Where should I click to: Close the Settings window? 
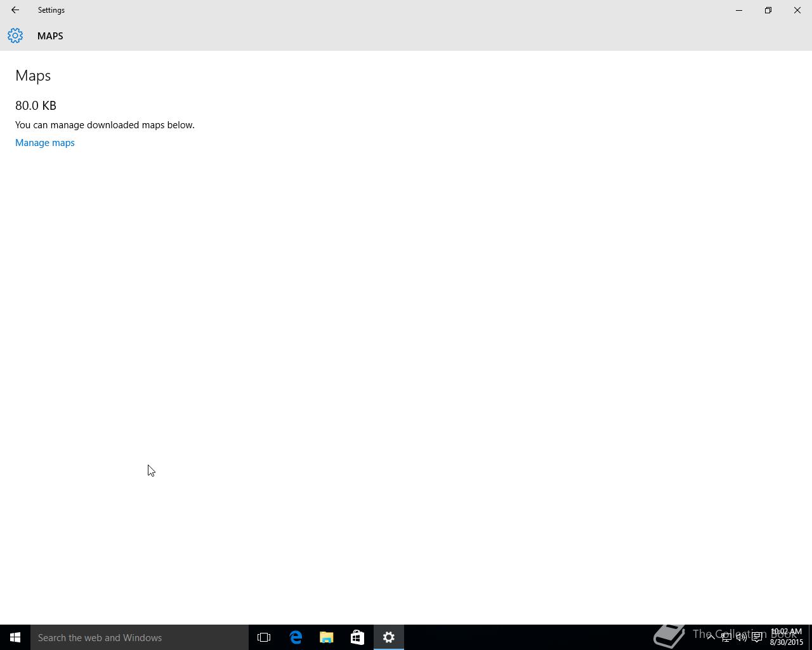click(797, 10)
